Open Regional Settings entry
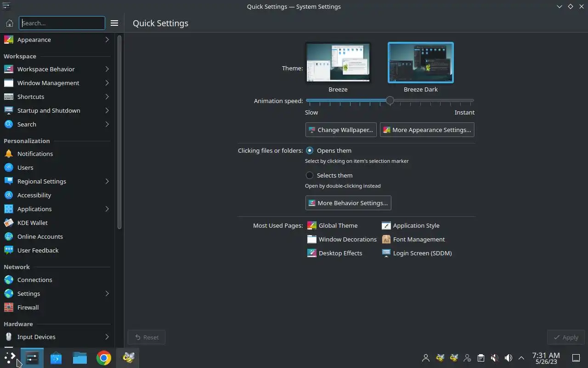This screenshot has width=588, height=368. (x=57, y=181)
